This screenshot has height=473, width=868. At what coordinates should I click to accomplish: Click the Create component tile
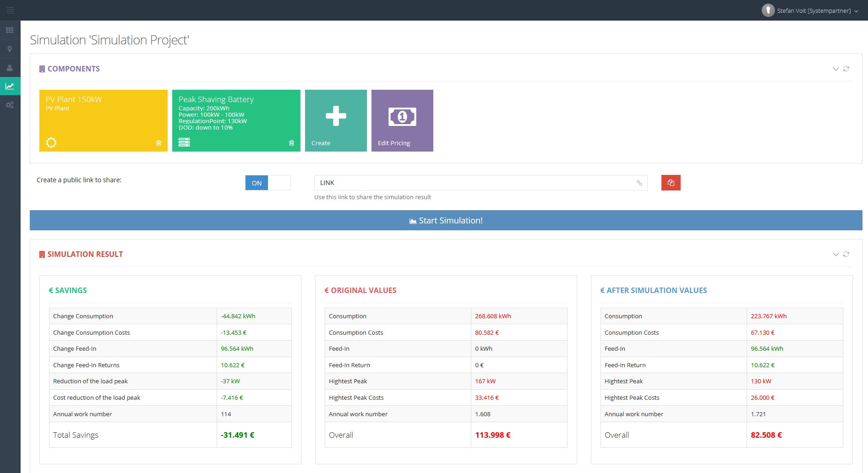coord(336,120)
